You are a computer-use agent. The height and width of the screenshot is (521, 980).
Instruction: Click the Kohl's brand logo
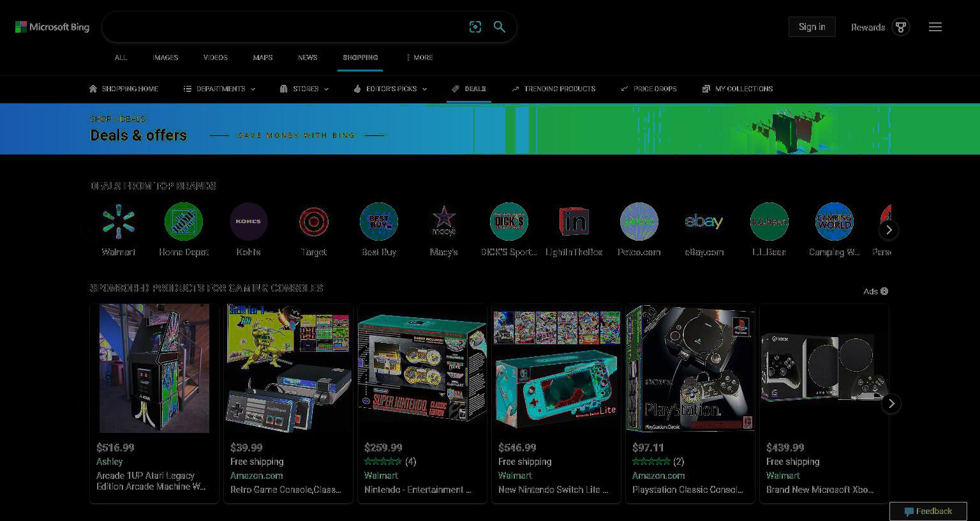[249, 222]
